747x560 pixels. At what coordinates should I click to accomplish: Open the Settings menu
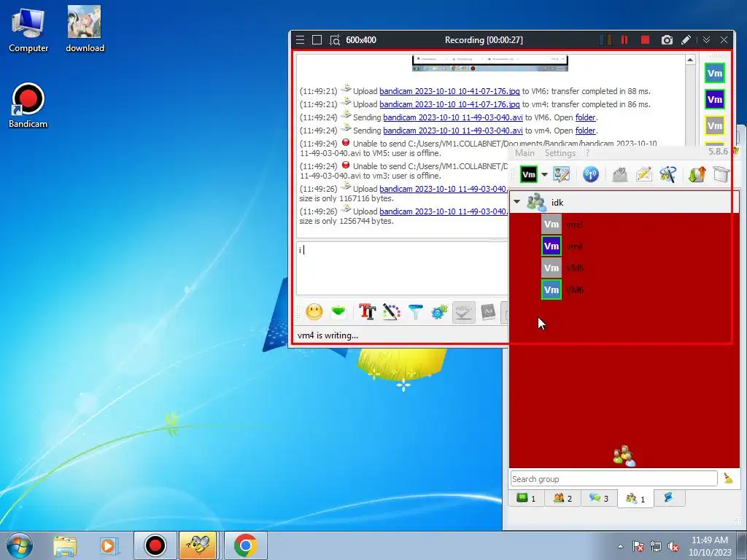(560, 153)
